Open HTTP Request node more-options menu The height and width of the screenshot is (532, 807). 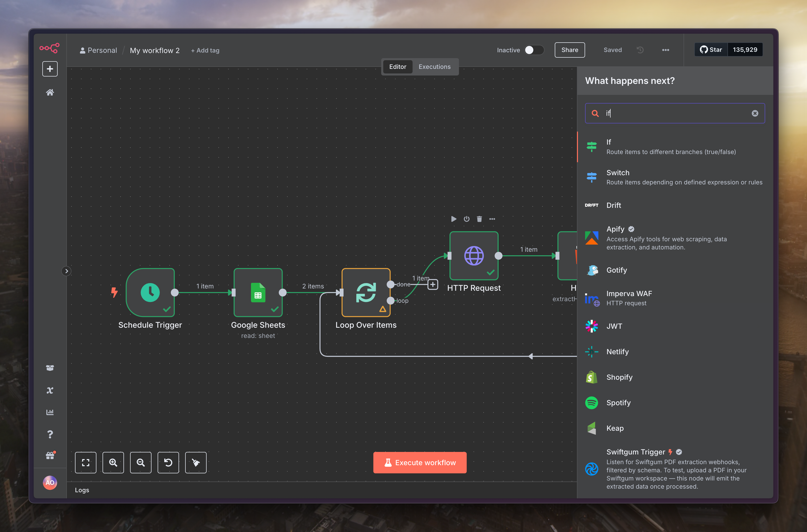click(492, 219)
